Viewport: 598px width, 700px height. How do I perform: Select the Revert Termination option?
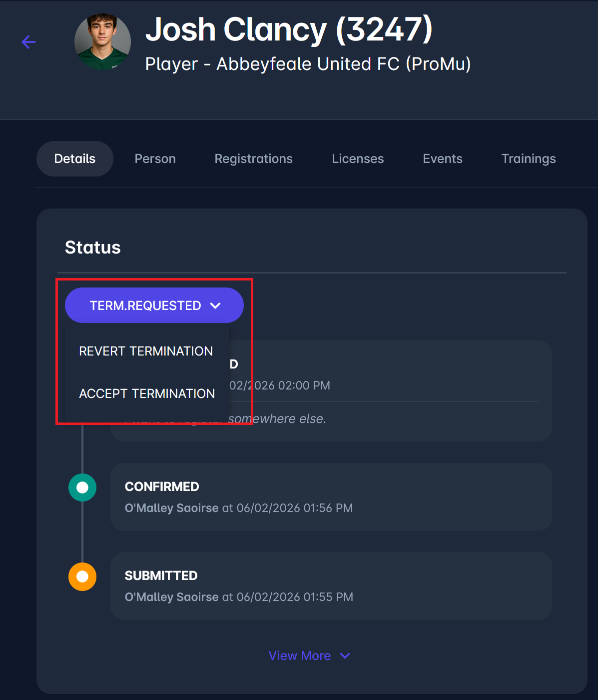[146, 351]
